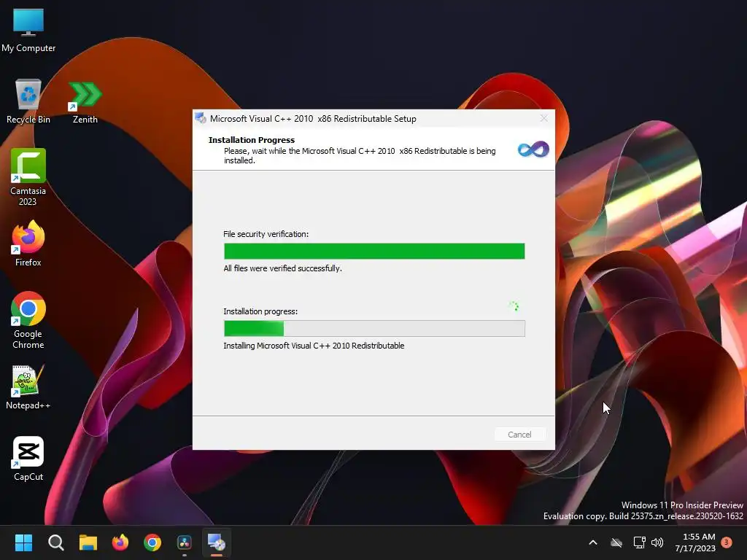
Task: Select the Notepad++ desktop shortcut
Action: pos(28,387)
